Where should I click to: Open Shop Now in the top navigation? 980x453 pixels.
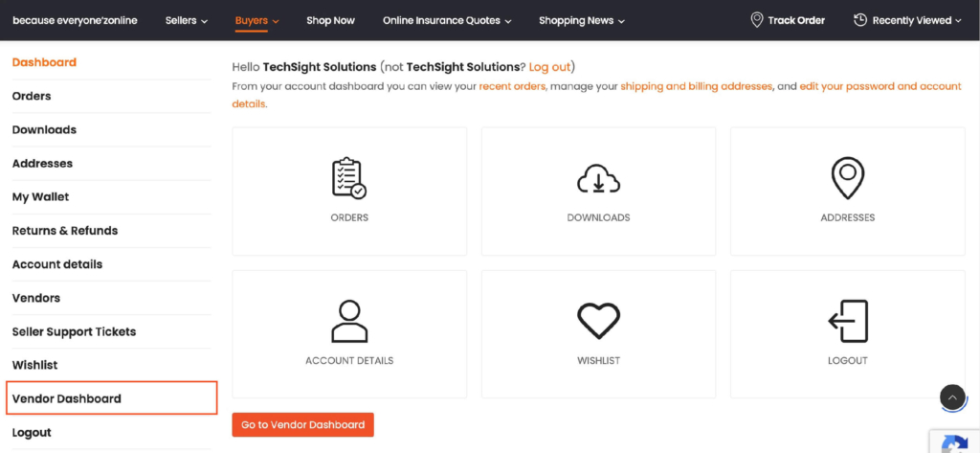[330, 21]
